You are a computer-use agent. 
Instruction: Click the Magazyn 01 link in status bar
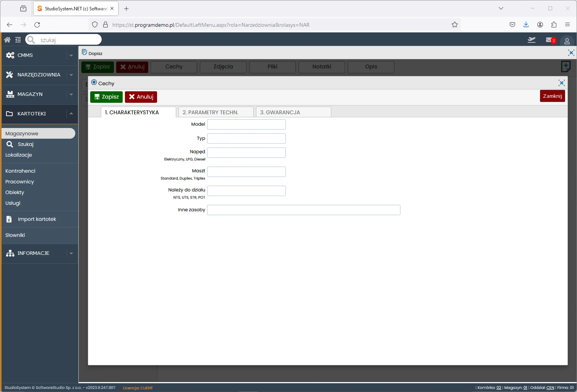(525, 388)
